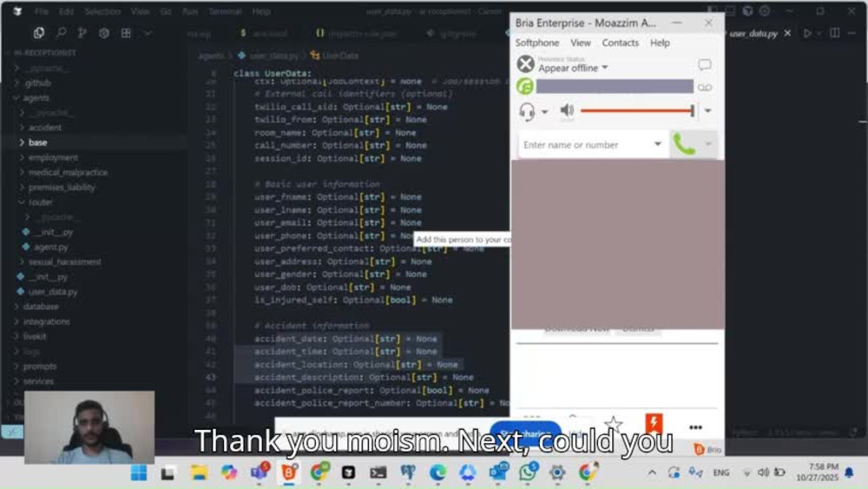Open the Explorer icon in Cursor sidebar
The width and height of the screenshot is (868, 489).
(x=39, y=33)
